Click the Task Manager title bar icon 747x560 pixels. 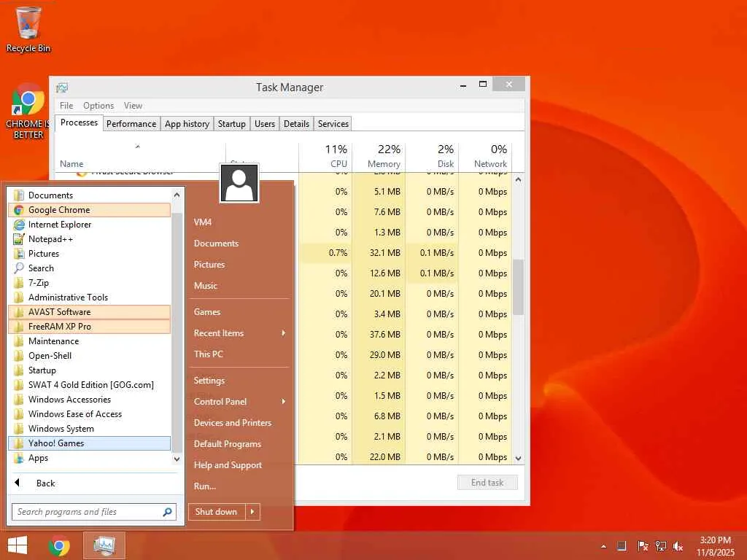[x=62, y=87]
